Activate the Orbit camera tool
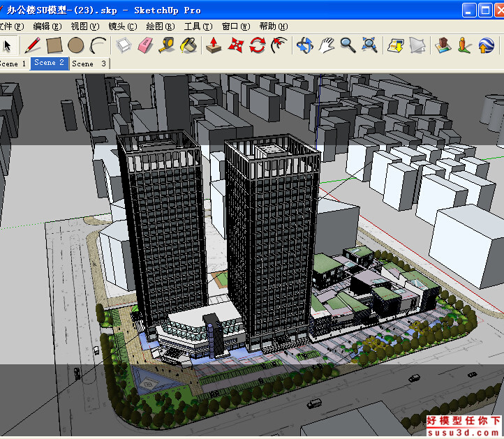Screen dimensions: 504x439 click(305, 45)
